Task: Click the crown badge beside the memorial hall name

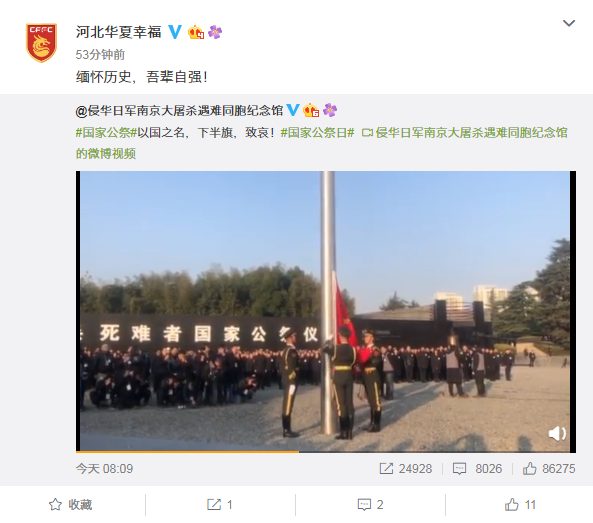Action: pyautogui.click(x=311, y=110)
